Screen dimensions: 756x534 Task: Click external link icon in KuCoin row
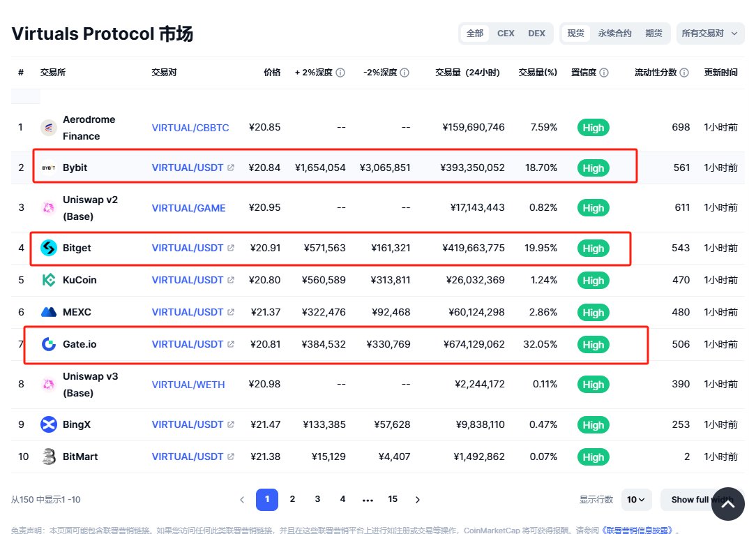click(231, 280)
